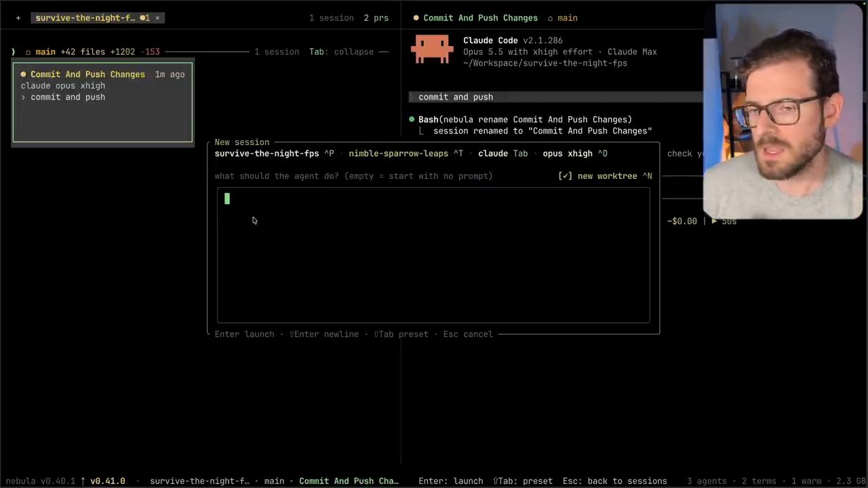Click the +42 files change summary

coord(82,52)
